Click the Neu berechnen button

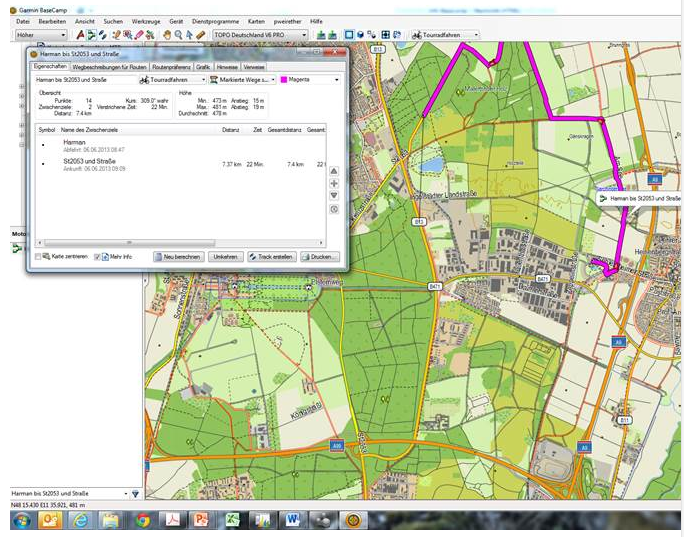point(179,257)
